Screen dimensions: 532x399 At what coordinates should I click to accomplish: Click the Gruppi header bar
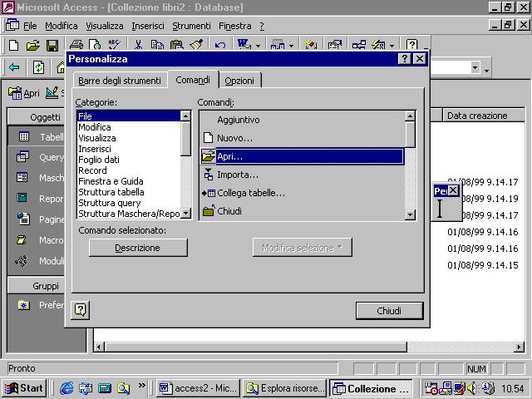37,286
